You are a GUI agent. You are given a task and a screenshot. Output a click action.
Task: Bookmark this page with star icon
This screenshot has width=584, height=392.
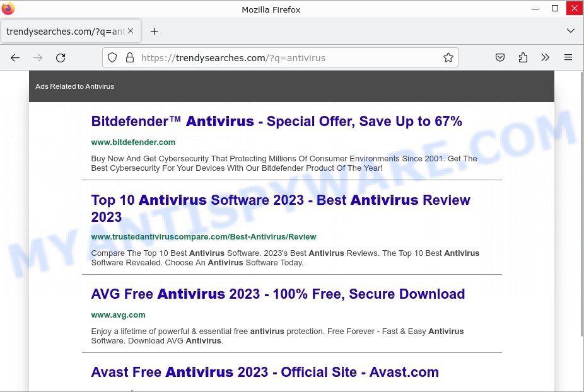point(448,57)
